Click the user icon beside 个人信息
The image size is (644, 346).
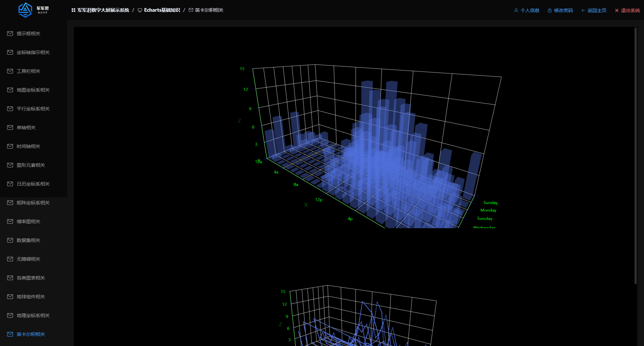516,10
